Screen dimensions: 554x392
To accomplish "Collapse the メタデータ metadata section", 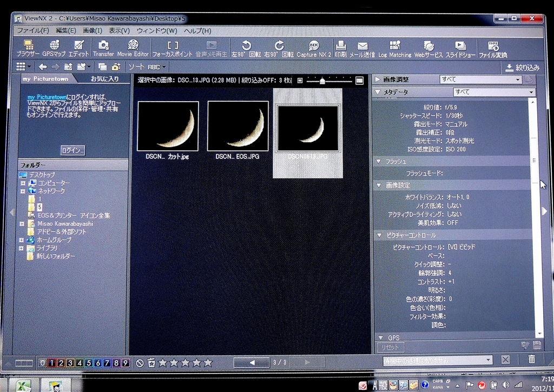I will [378, 92].
